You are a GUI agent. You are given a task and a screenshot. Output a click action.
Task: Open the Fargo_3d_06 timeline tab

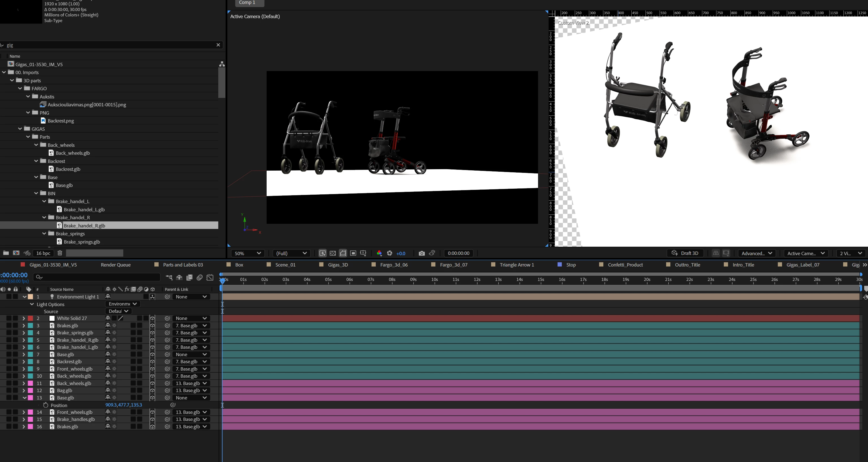point(394,265)
